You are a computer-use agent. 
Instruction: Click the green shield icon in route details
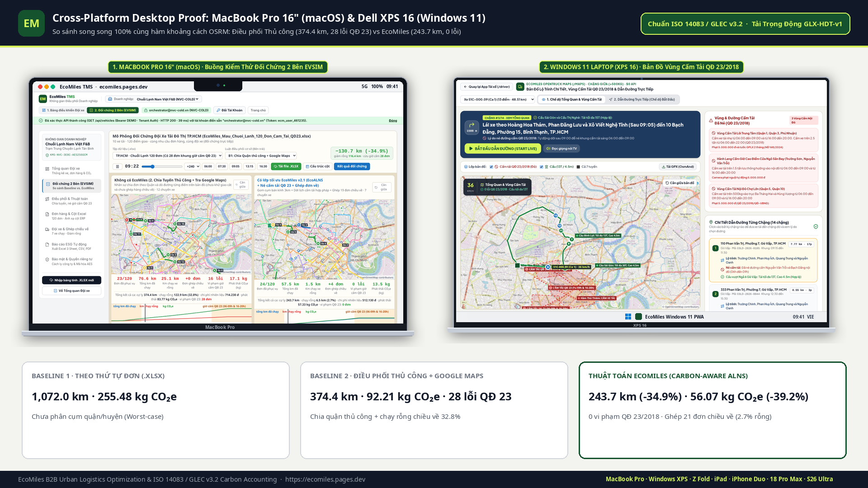coord(816,226)
